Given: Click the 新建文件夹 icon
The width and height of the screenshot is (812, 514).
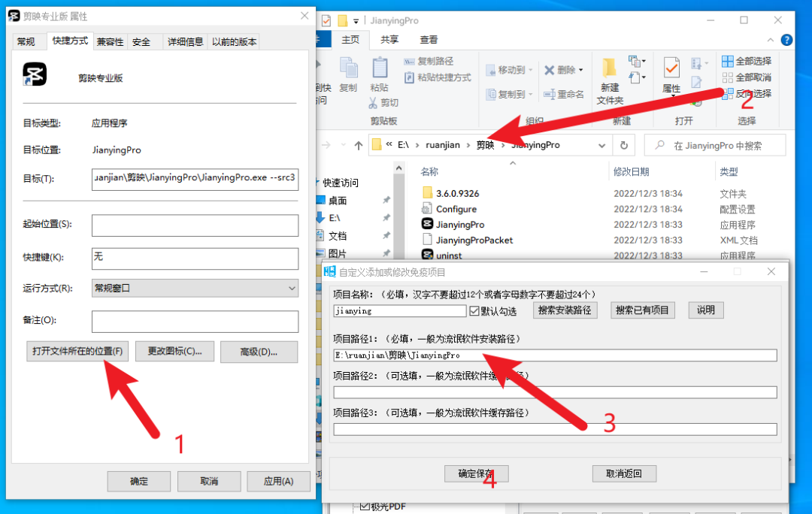Looking at the screenshot, I should point(610,68).
